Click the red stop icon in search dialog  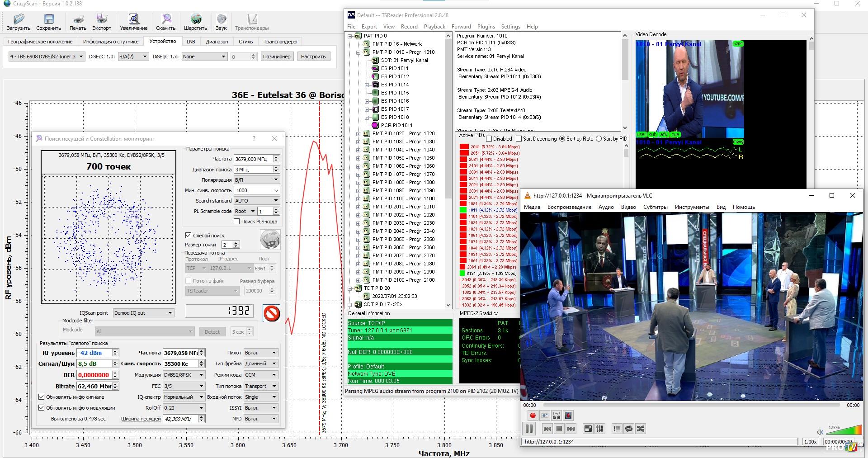pyautogui.click(x=271, y=313)
